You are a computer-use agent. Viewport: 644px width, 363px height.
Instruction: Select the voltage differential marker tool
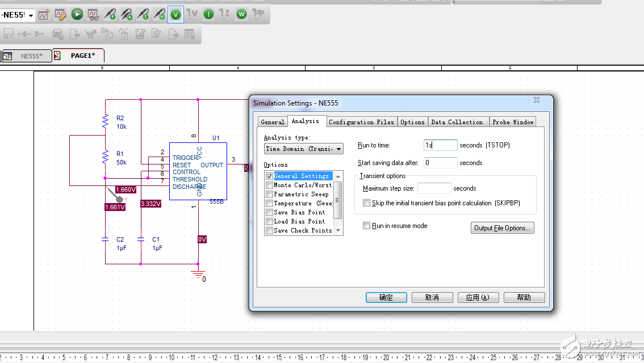[x=126, y=15]
